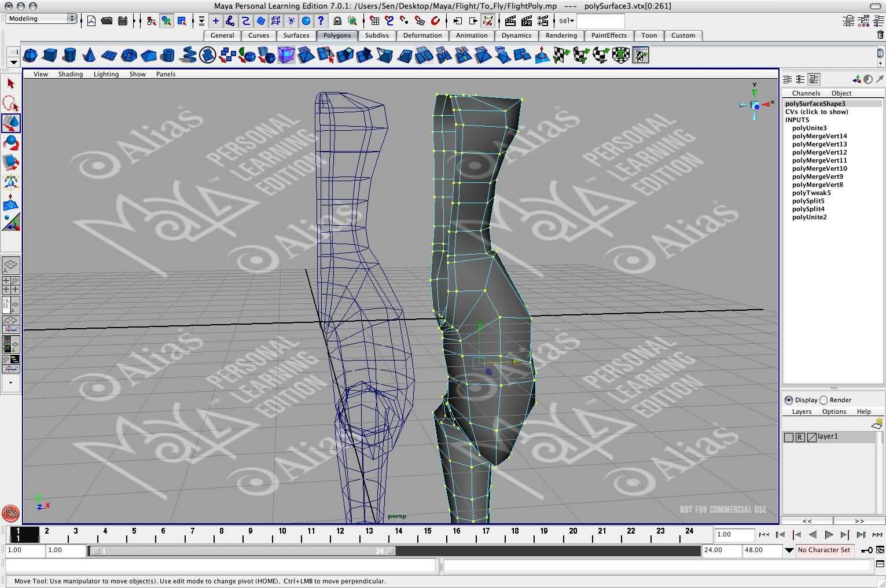Click the cylindrical mapping shelf icon
Screen dimensions: 886x588
(x=581, y=56)
